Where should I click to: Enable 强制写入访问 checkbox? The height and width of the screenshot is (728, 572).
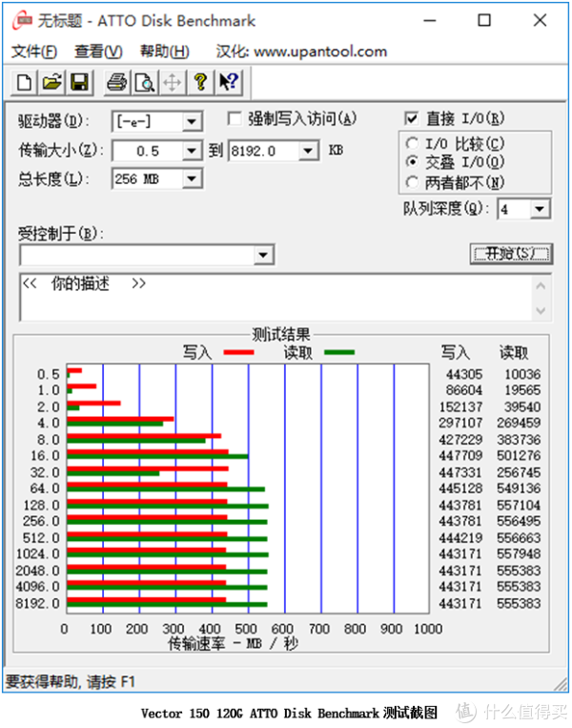pos(235,119)
